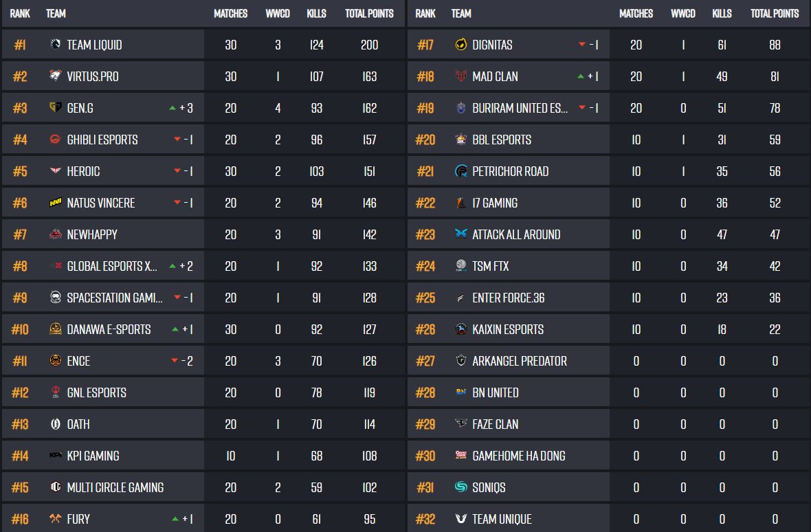Click the Team Unique logo icon
The width and height of the screenshot is (811, 532).
pyautogui.click(x=461, y=518)
